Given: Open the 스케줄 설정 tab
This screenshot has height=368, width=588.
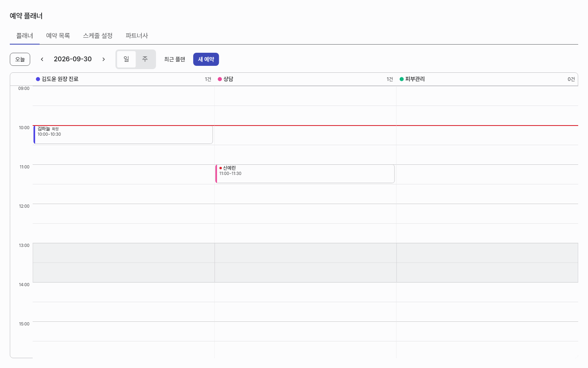Looking at the screenshot, I should tap(98, 36).
